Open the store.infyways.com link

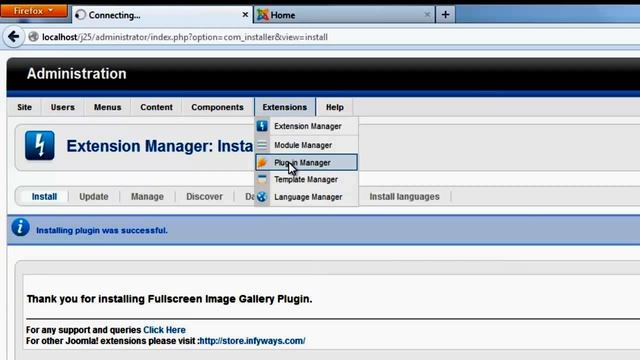click(x=252, y=341)
